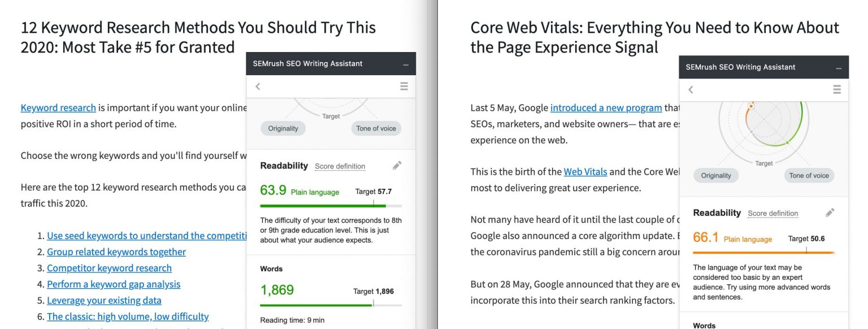Jump to 'Group related keywords together' section

pos(116,252)
